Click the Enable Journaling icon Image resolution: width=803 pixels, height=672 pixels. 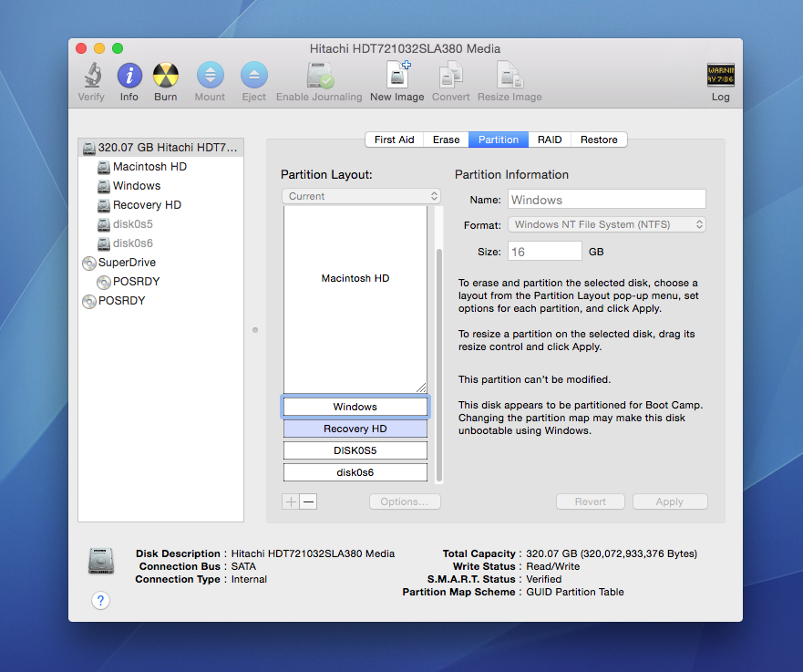click(x=320, y=76)
